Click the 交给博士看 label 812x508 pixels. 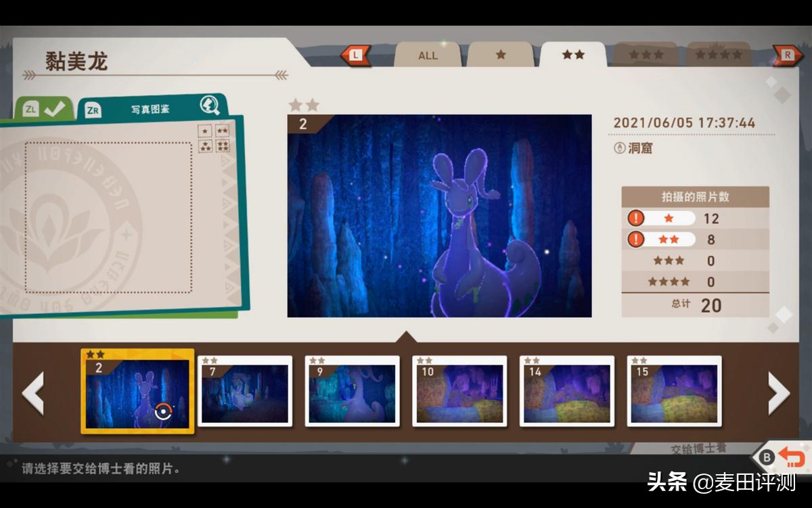click(698, 448)
